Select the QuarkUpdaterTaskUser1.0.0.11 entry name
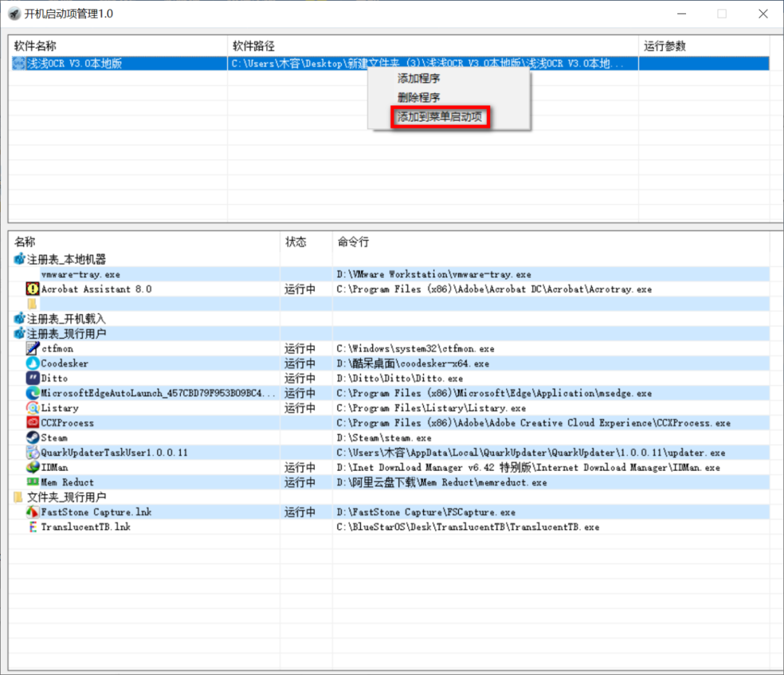 coord(114,452)
